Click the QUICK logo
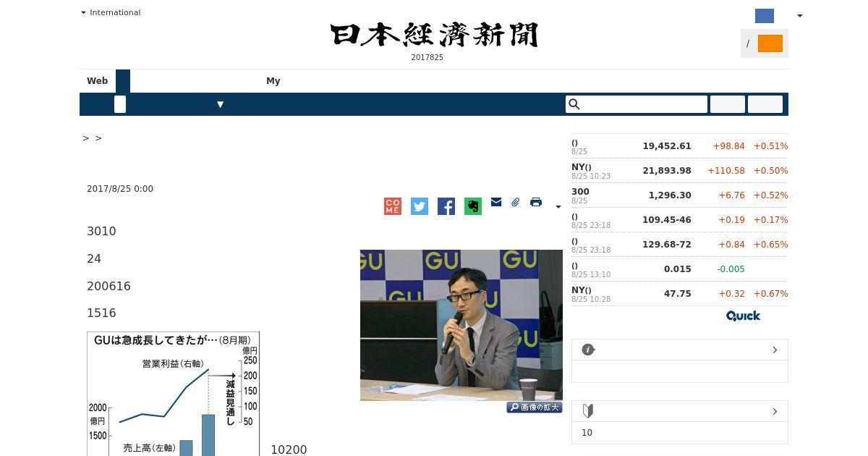Screen dimensions: 868x456 [x=744, y=316]
